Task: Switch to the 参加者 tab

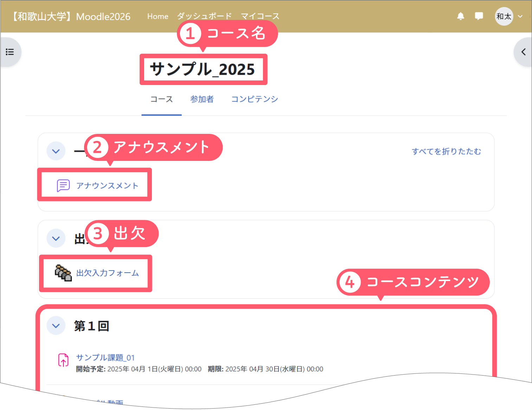Action: click(x=202, y=99)
